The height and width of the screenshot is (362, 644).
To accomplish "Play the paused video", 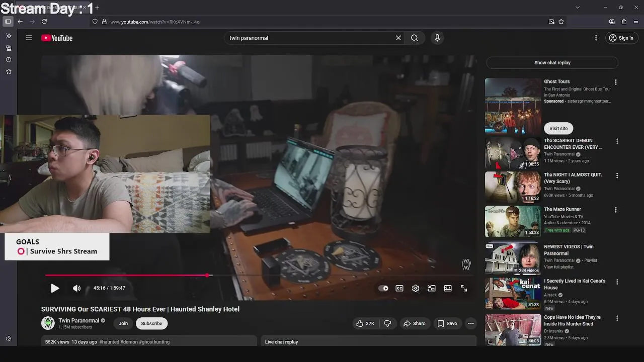I will point(55,288).
